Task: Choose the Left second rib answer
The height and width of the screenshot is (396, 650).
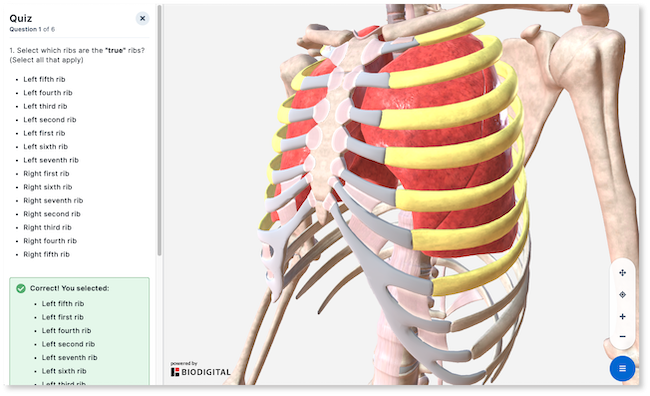Action: [x=50, y=119]
